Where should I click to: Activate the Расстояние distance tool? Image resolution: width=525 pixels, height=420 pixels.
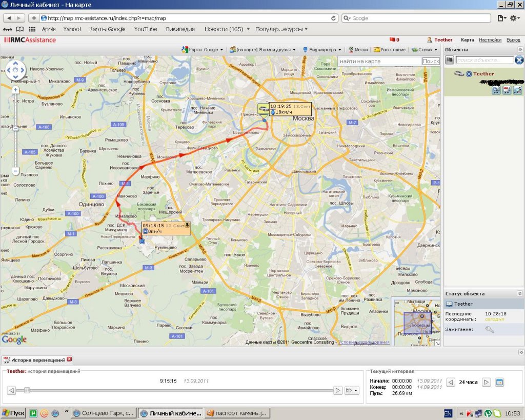coord(390,50)
